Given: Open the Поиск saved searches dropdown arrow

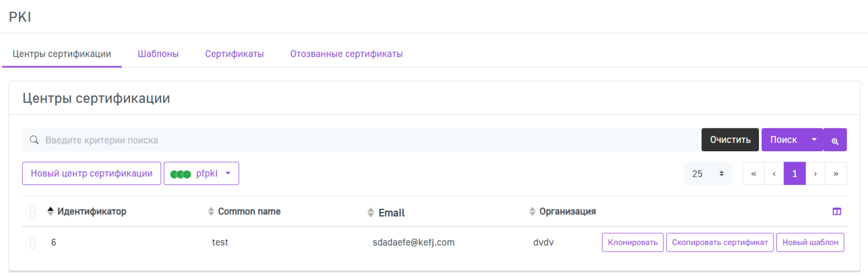Looking at the screenshot, I should tap(814, 140).
